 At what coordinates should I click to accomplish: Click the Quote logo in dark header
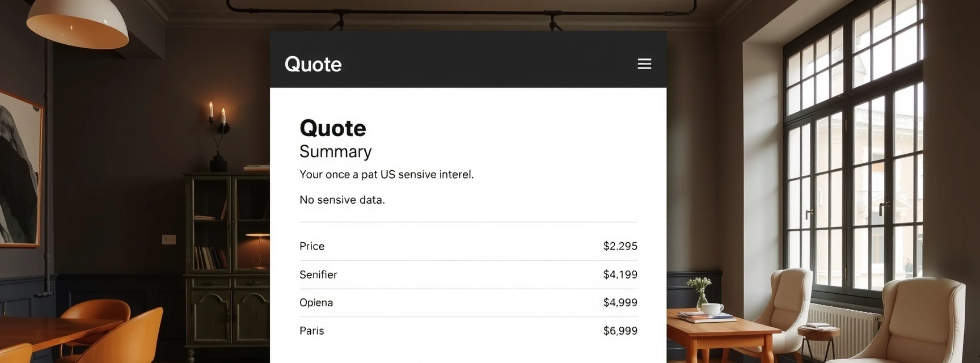click(x=313, y=64)
